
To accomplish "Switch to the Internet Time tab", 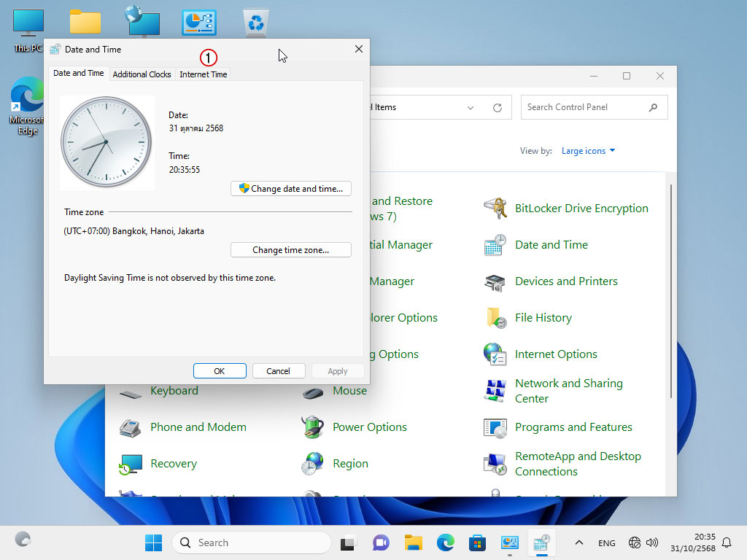I will [x=204, y=74].
